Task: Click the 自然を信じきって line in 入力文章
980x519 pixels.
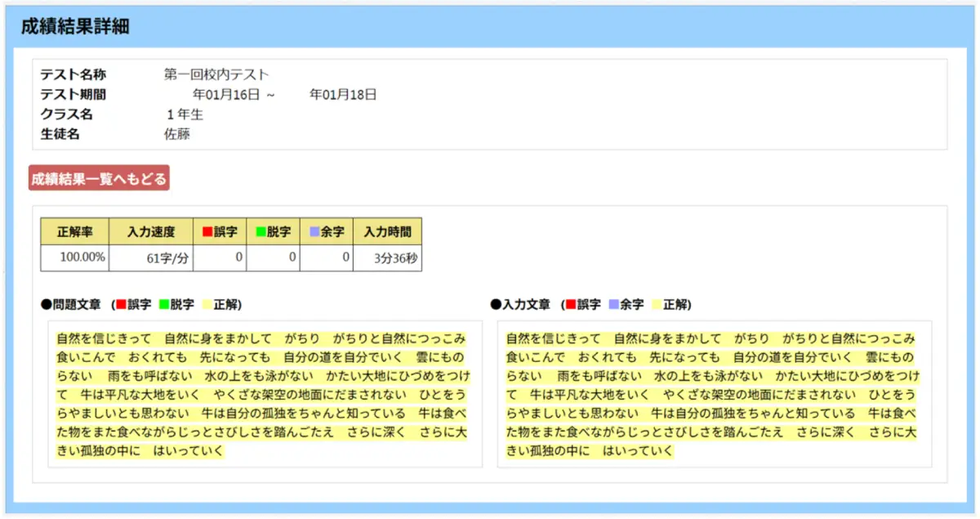Action: (x=710, y=338)
